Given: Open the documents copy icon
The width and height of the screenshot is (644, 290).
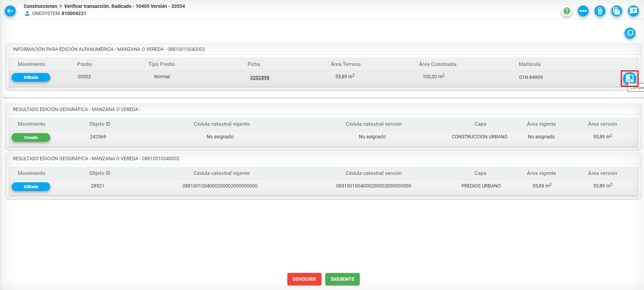Looking at the screenshot, I should click(x=616, y=11).
